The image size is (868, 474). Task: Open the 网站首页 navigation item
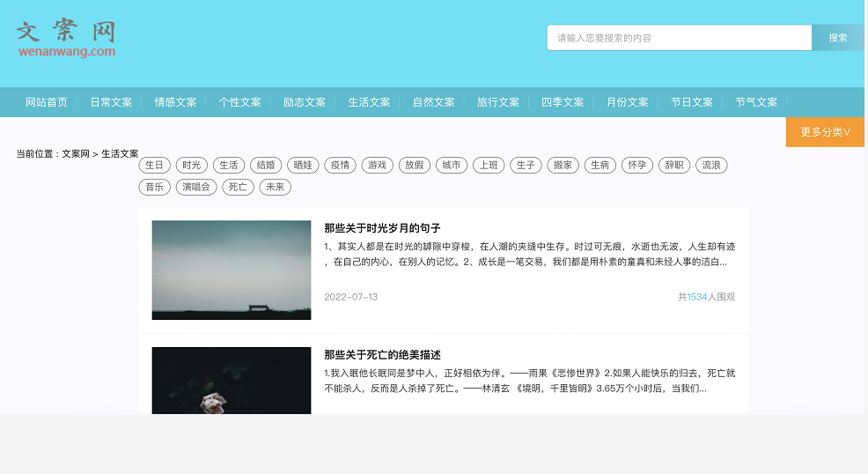(x=46, y=102)
